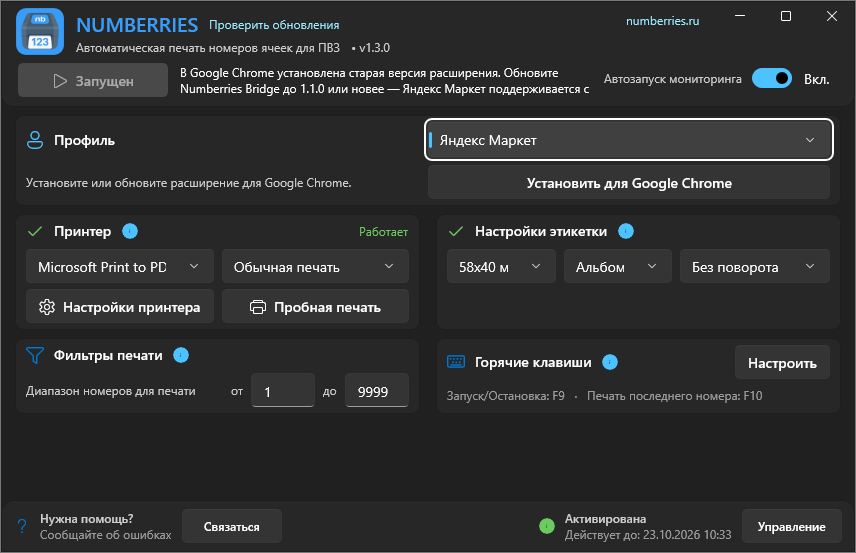Click the Пробная печать button
The width and height of the screenshot is (856, 553).
(x=315, y=307)
